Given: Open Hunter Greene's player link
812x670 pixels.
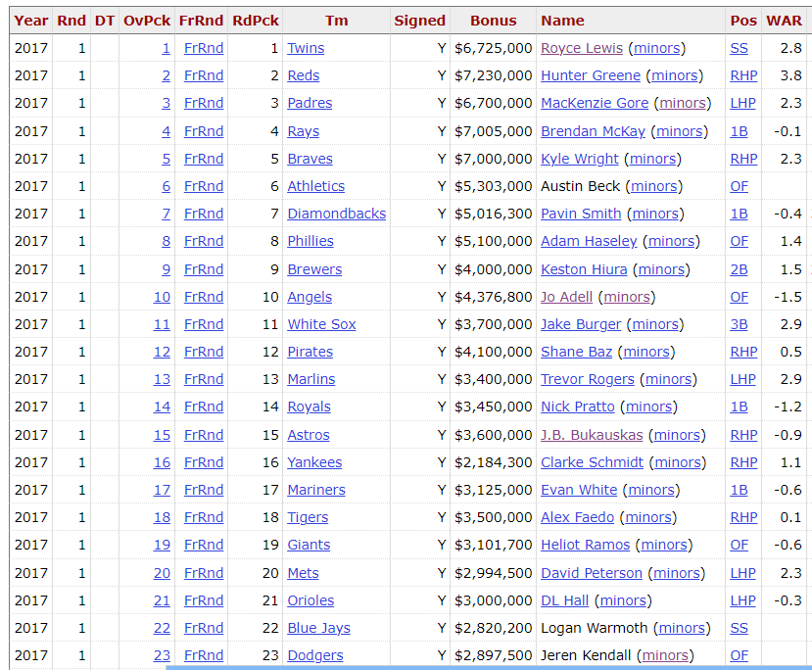Looking at the screenshot, I should (x=591, y=75).
